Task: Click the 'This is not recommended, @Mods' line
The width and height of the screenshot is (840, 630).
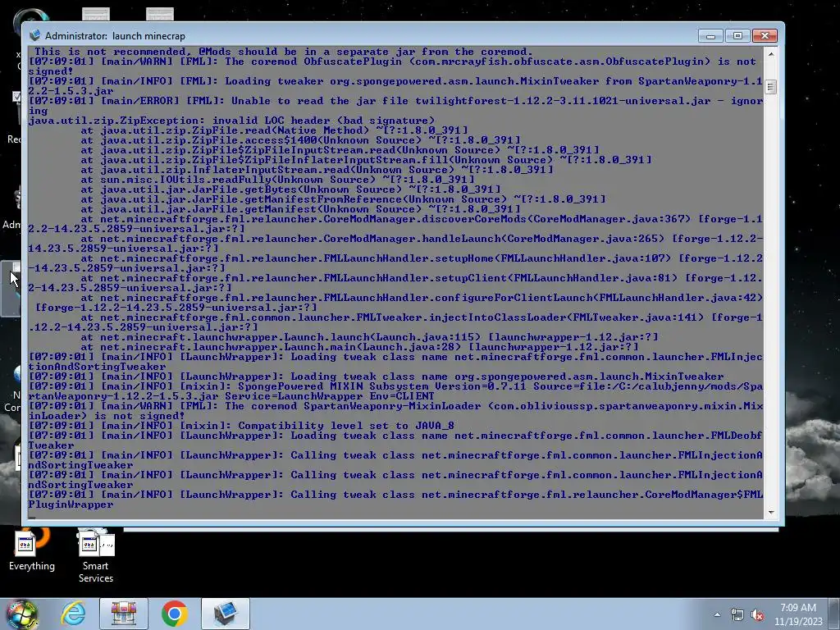Action: tap(284, 52)
